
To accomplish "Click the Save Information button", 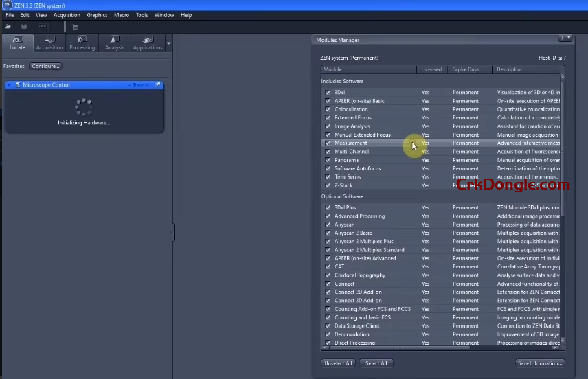I will click(540, 363).
